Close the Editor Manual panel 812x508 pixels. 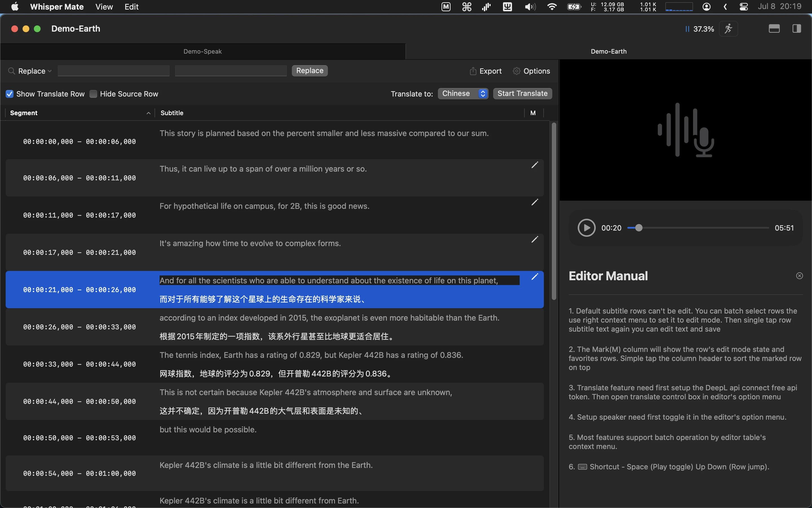coord(800,276)
